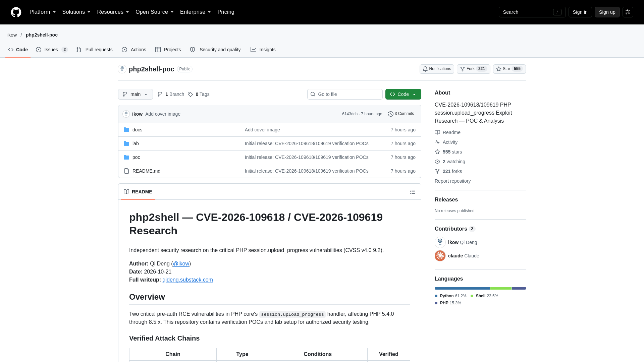Expand the Platform menu
Image resolution: width=644 pixels, height=362 pixels.
pos(43,12)
